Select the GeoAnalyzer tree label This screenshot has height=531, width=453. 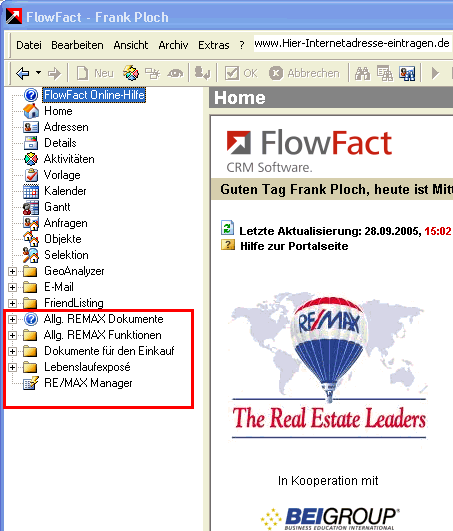[74, 271]
